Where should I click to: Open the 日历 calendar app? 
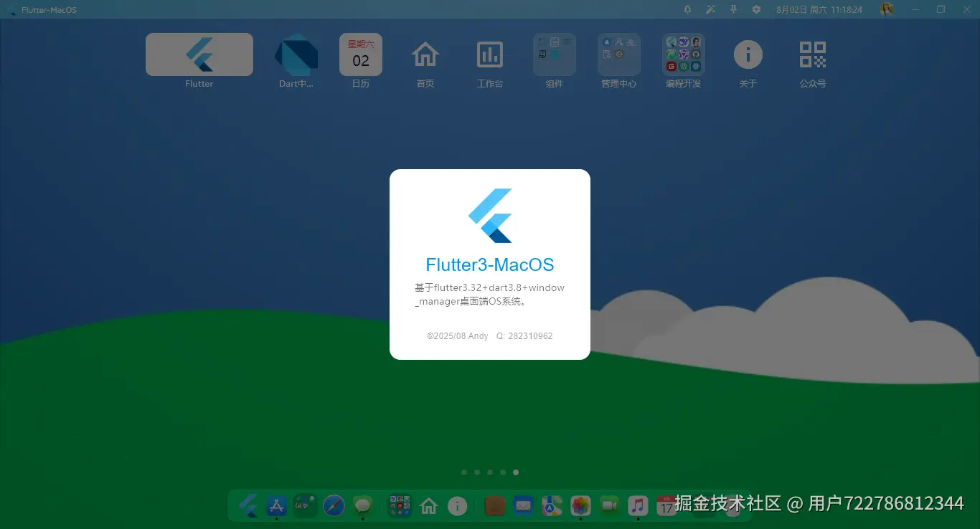coord(361,54)
